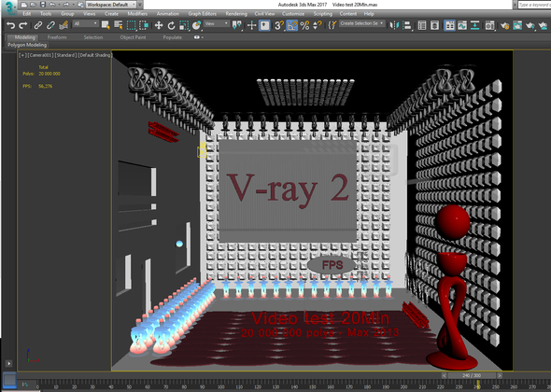Viewport: 551px width, 392px height.
Task: Click the time slider showing 240 / 300
Action: tap(472, 375)
